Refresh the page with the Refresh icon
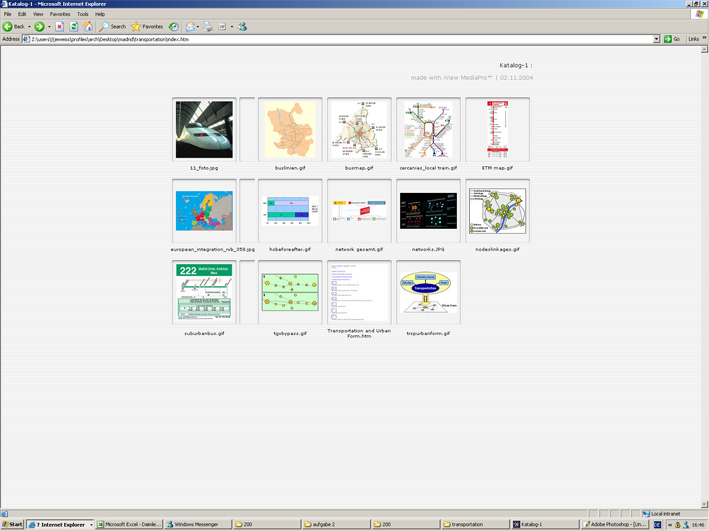Viewport: 709px width, 531px height. pyautogui.click(x=74, y=27)
